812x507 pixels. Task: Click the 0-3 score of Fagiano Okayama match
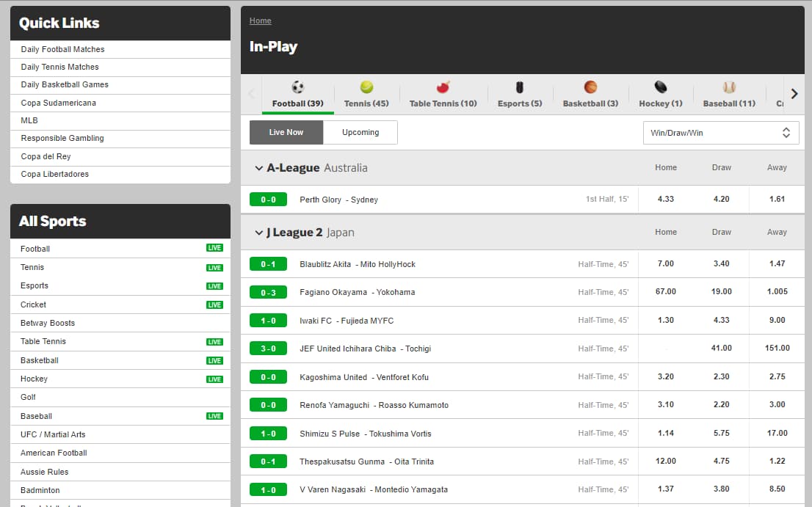(268, 293)
